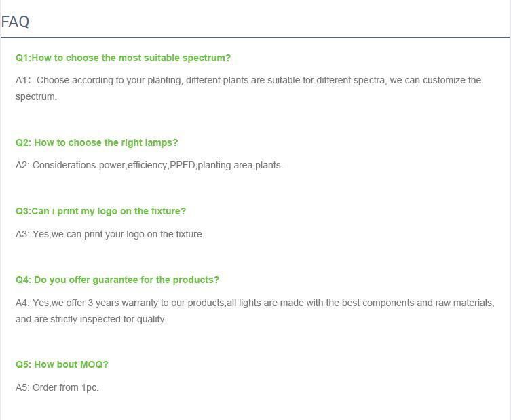This screenshot has height=420, width=511.
Task: Click 'fixture' in answer A3
Action: (189, 234)
